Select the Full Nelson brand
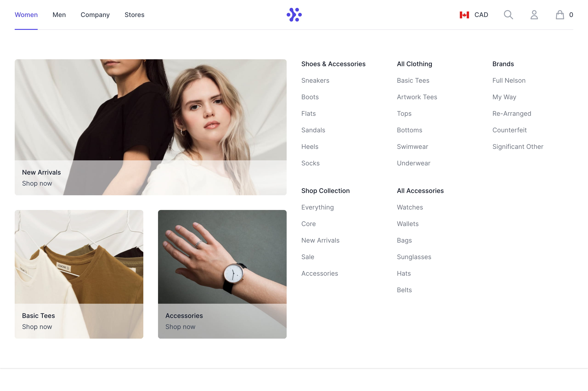 click(x=509, y=80)
